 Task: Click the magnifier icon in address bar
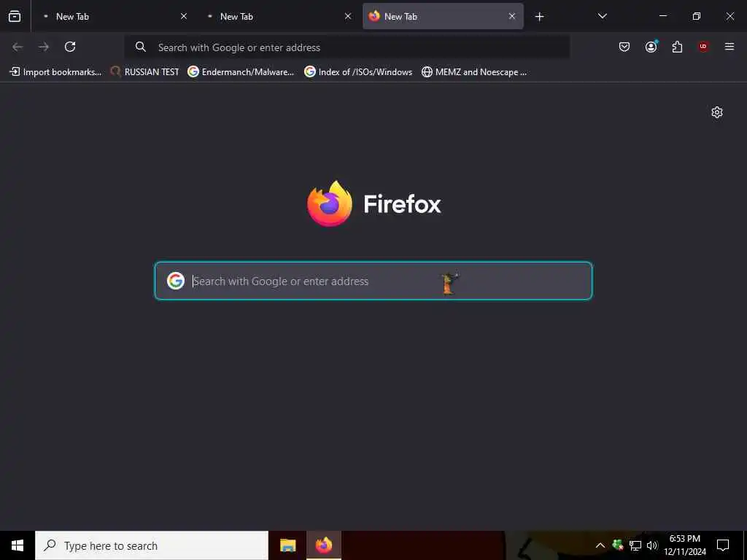141,47
